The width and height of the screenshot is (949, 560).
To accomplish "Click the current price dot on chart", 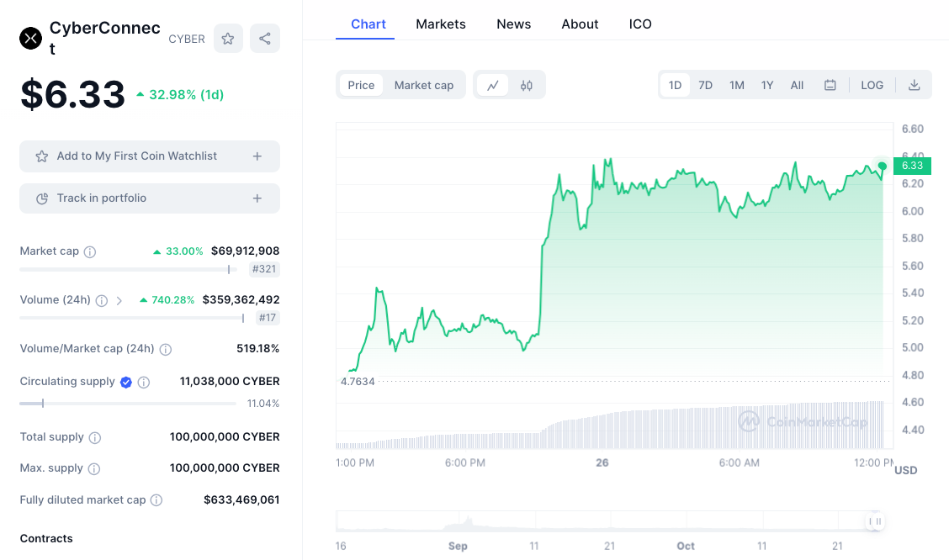I will point(882,166).
